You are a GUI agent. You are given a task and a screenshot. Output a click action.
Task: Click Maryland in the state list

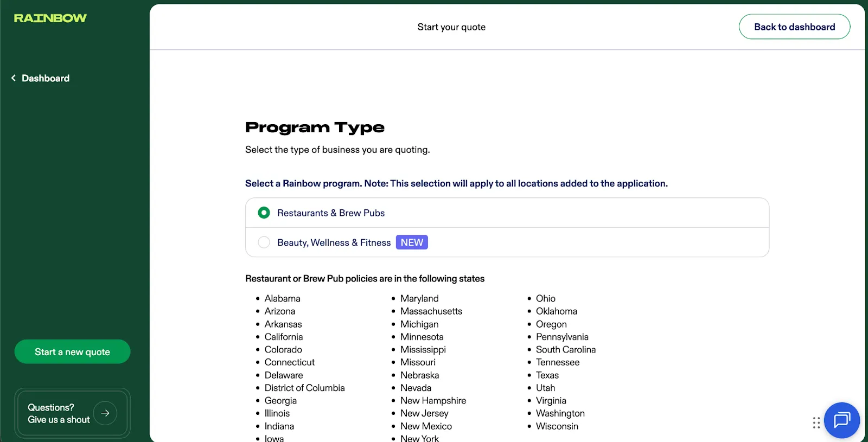pyautogui.click(x=419, y=298)
